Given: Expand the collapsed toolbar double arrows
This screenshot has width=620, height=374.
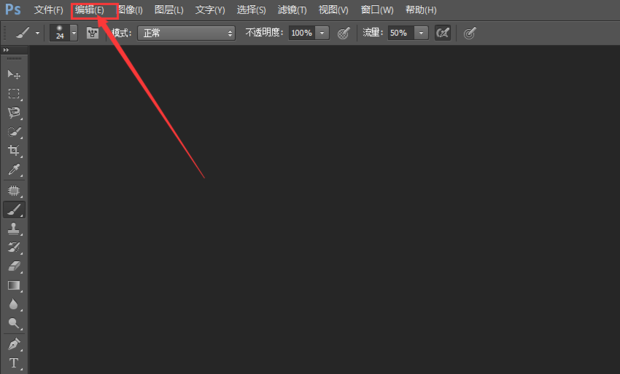Looking at the screenshot, I should click(x=6, y=50).
